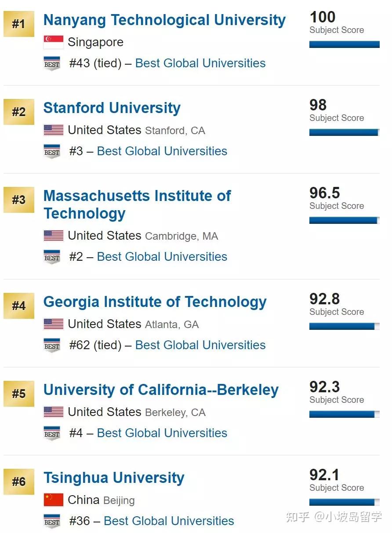Click the US flag under Stanford University
392x533 pixels.
click(54, 130)
